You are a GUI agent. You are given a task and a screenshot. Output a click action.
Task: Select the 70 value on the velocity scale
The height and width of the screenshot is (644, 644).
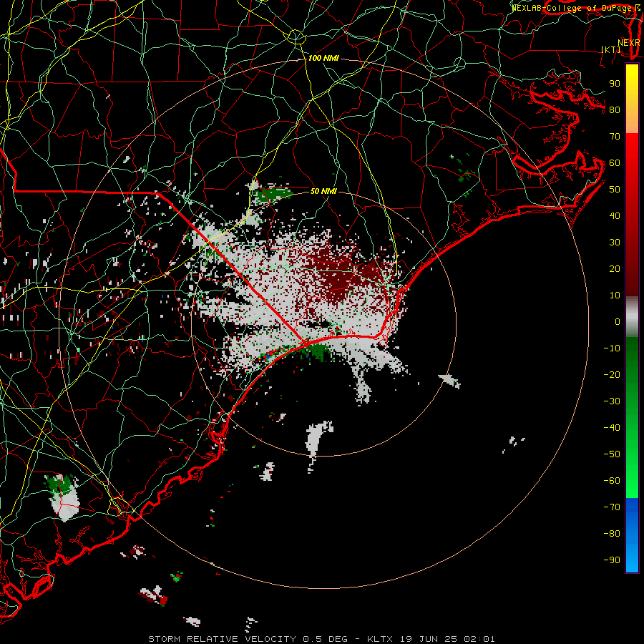pos(615,137)
